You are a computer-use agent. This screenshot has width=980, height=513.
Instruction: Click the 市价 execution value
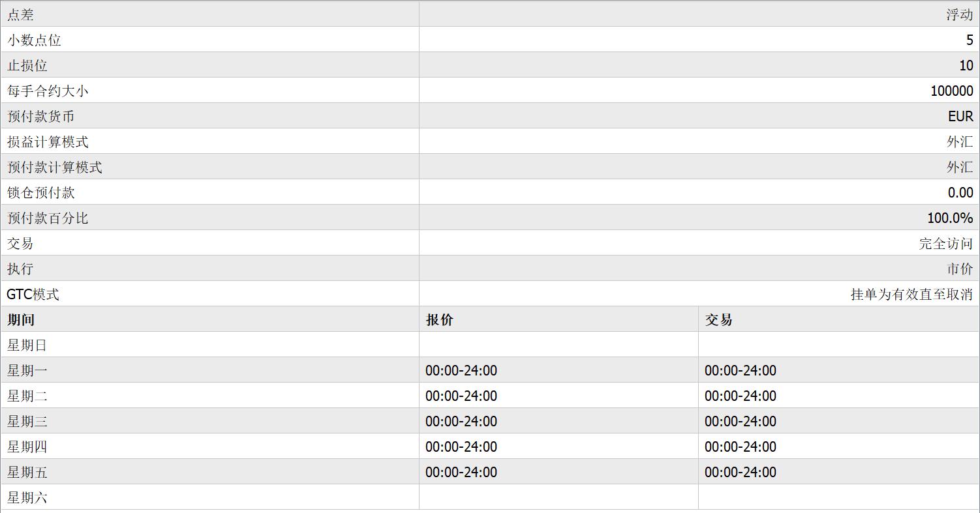(959, 269)
